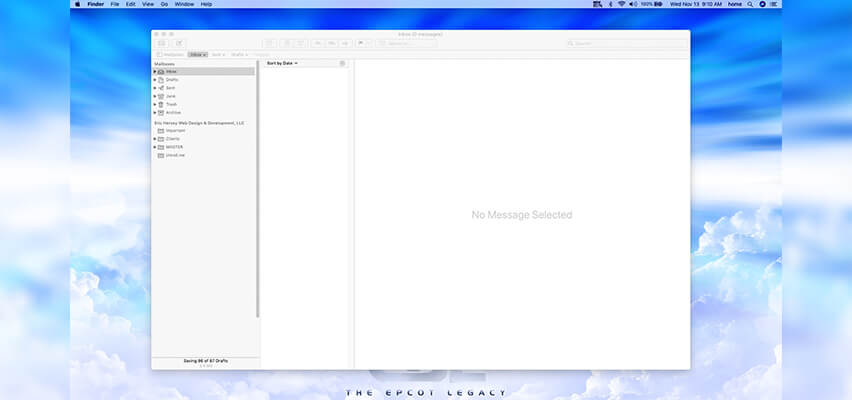Select the Inbox mailbox icon

[x=161, y=72]
